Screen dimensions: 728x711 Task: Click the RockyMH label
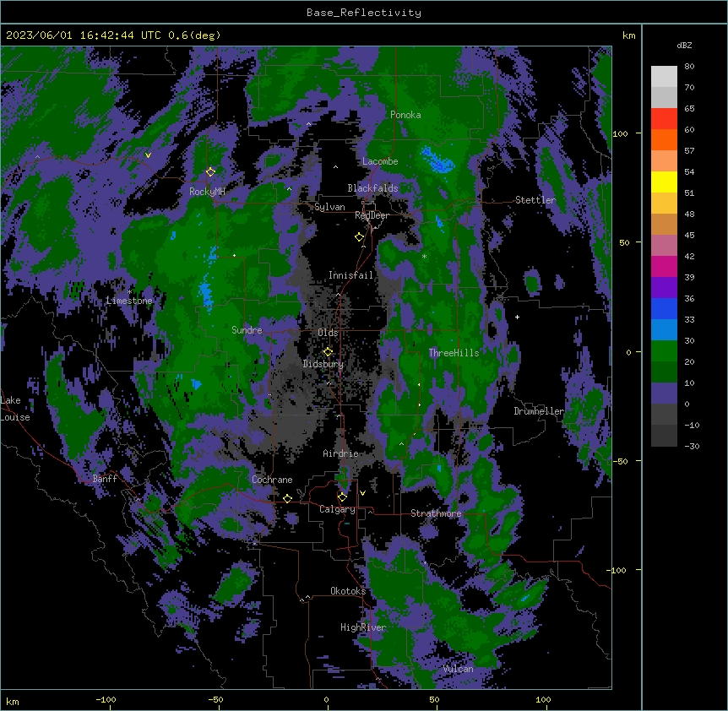[207, 192]
